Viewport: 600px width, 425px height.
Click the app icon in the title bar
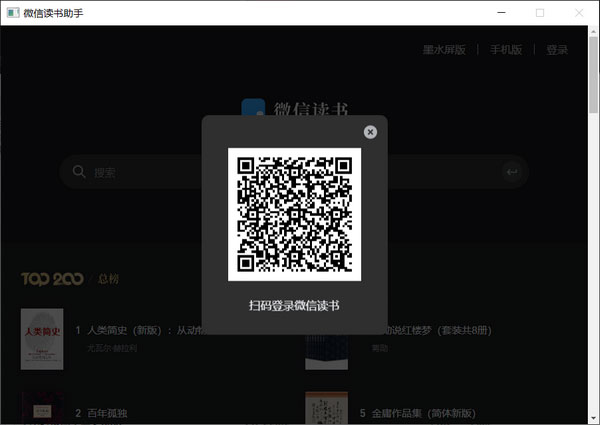tap(11, 13)
